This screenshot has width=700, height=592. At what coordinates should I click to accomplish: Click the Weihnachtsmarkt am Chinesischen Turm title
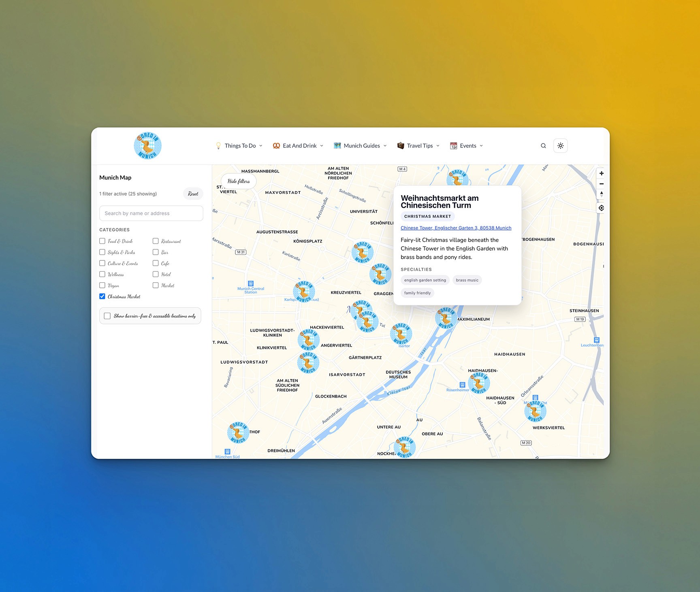[x=440, y=202]
